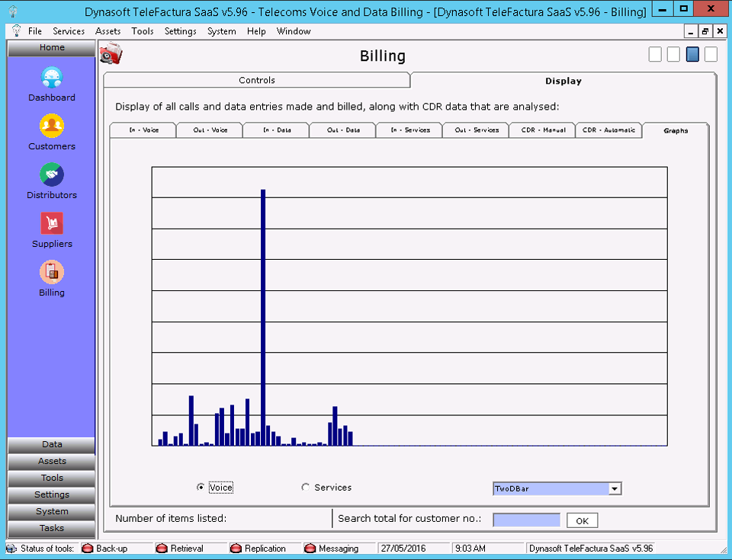Open the Customers icon
Image resolution: width=732 pixels, height=560 pixels.
coord(52,126)
